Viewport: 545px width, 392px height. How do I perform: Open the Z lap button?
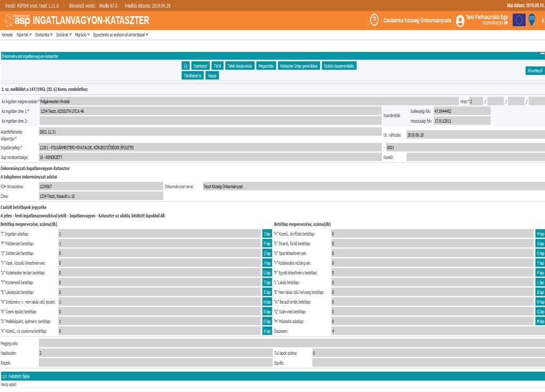pyautogui.click(x=267, y=254)
